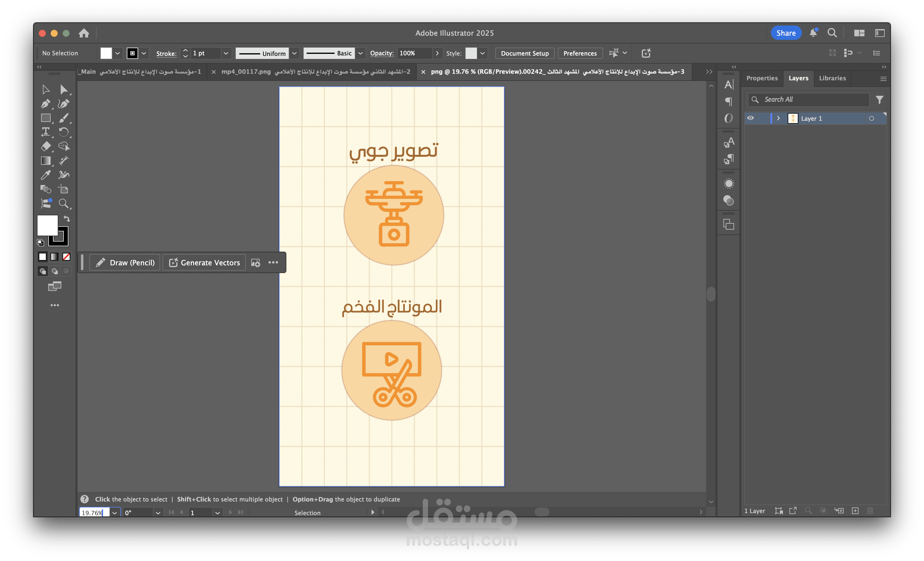
Task: Open the Home screen icon
Action: [x=84, y=33]
